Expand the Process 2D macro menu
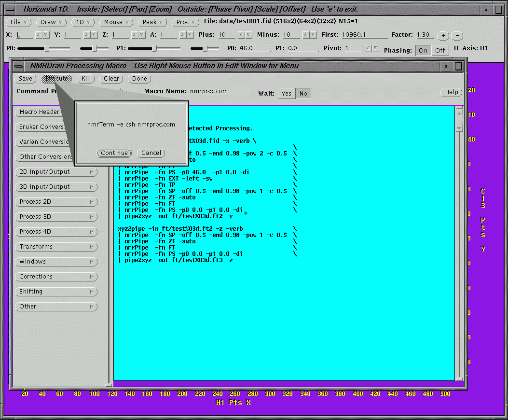This screenshot has width=508, height=420. tap(56, 202)
